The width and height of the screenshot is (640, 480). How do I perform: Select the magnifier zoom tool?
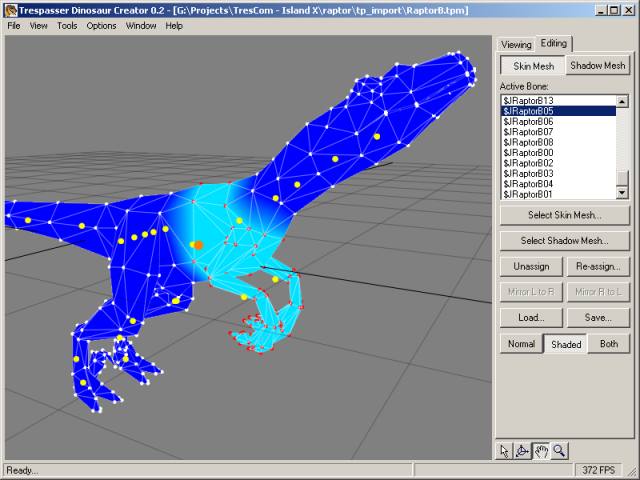559,451
